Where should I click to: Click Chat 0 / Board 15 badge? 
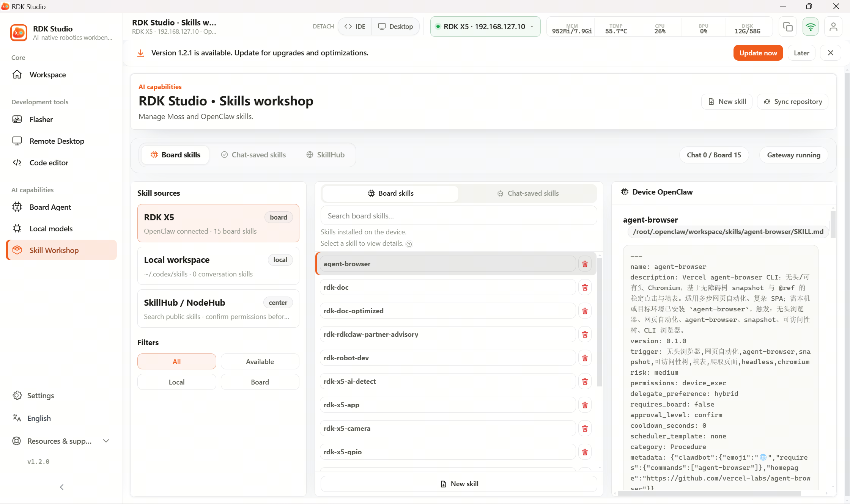714,155
